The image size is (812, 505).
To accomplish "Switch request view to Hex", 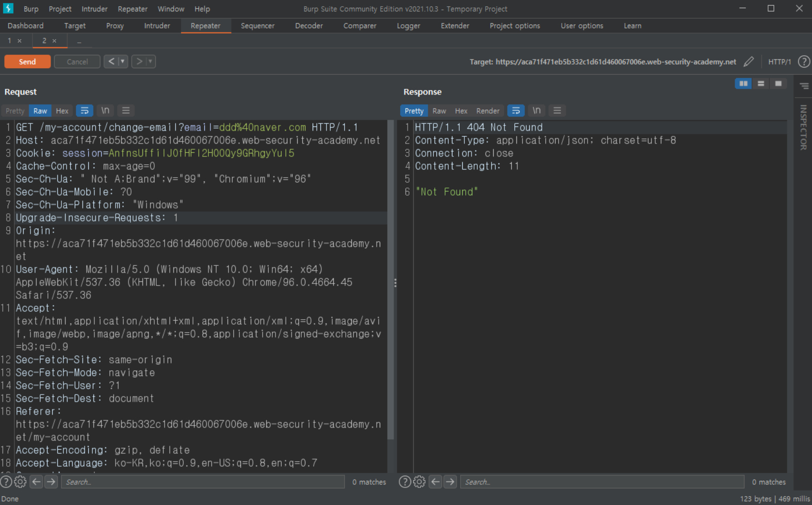I will click(62, 111).
